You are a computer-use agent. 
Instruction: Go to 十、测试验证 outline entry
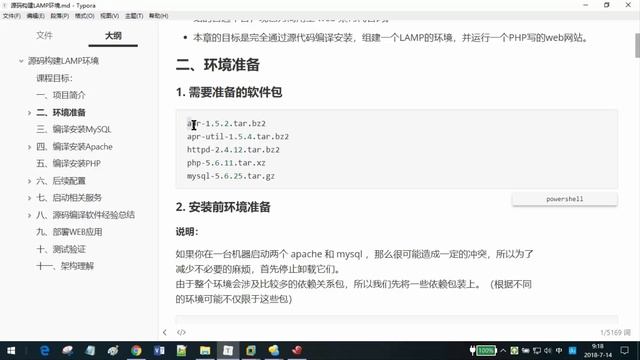[61, 249]
